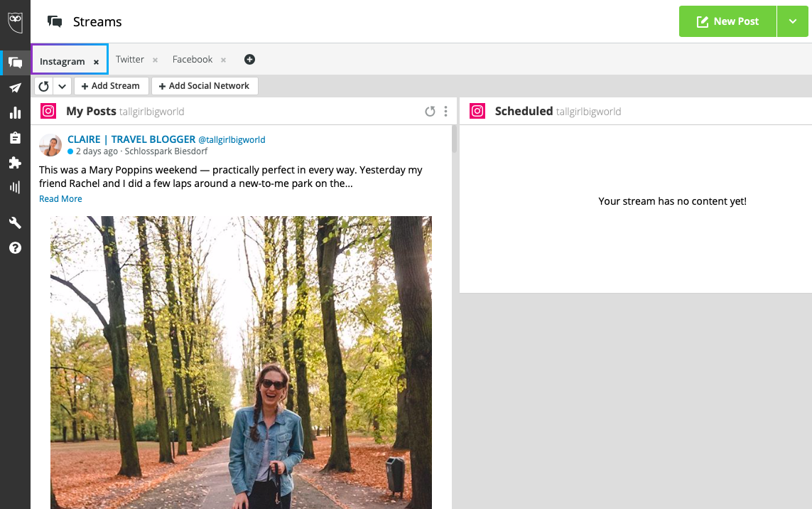812x509 pixels.
Task: Click Add Social Network button
Action: [205, 86]
